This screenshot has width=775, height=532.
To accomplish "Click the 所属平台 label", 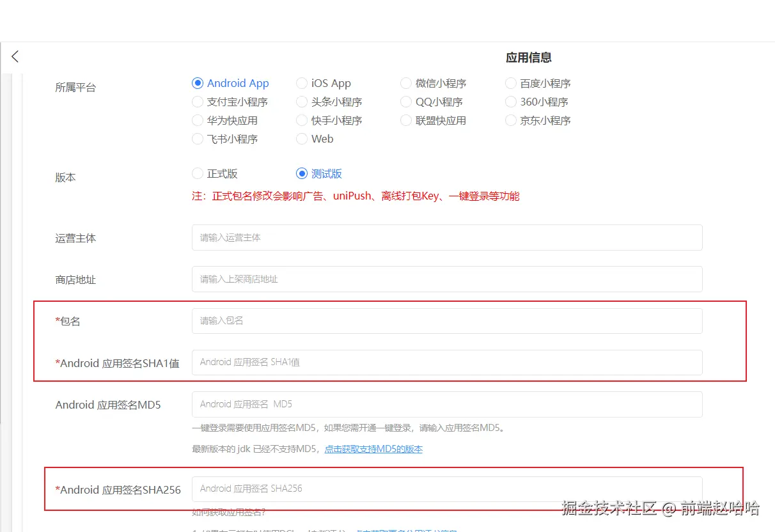I will point(75,88).
